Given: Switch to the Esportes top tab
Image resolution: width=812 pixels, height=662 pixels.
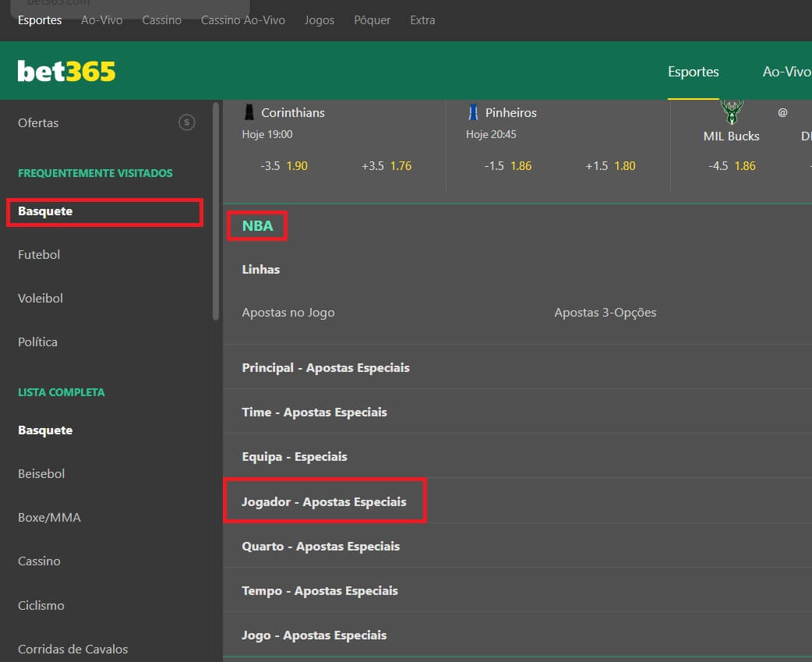Looking at the screenshot, I should click(x=40, y=20).
